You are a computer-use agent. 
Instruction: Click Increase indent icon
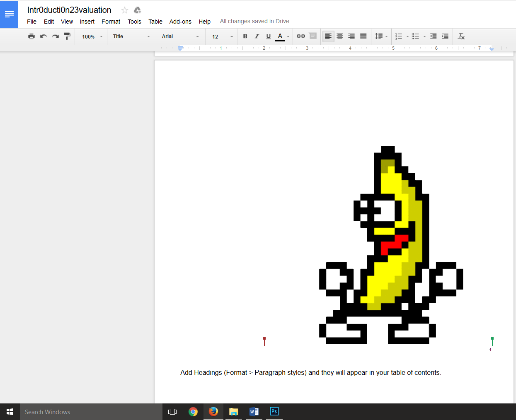point(445,36)
